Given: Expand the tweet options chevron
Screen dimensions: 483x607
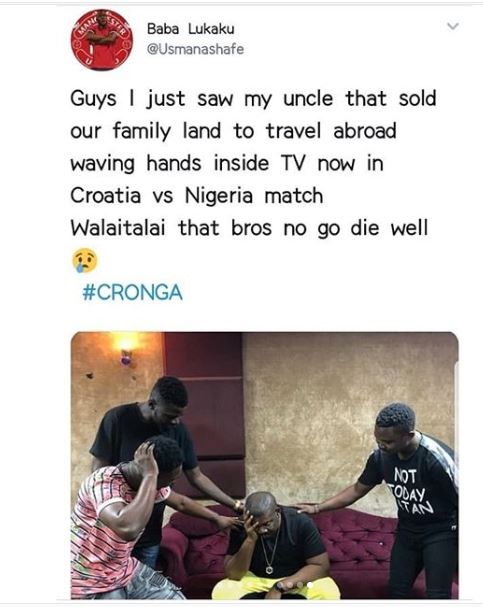Looking at the screenshot, I should point(453,26).
